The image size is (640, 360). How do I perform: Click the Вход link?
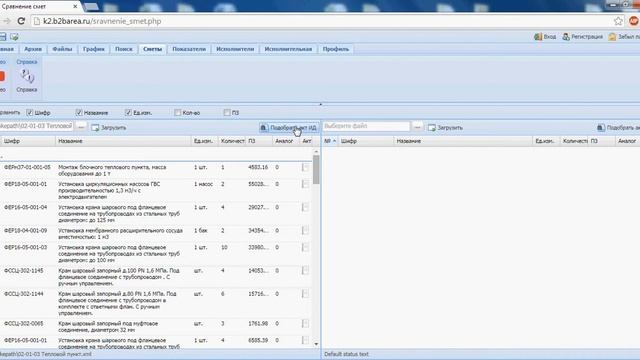click(x=550, y=37)
